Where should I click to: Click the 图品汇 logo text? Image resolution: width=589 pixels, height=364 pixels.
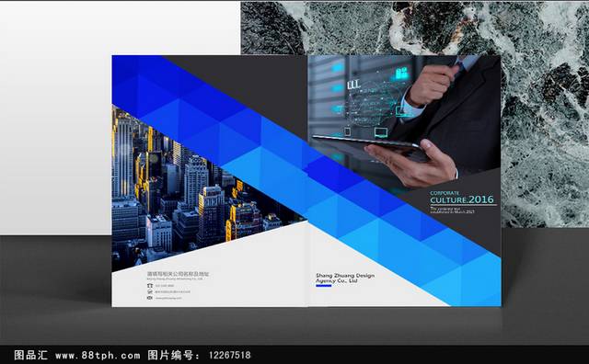coord(30,355)
